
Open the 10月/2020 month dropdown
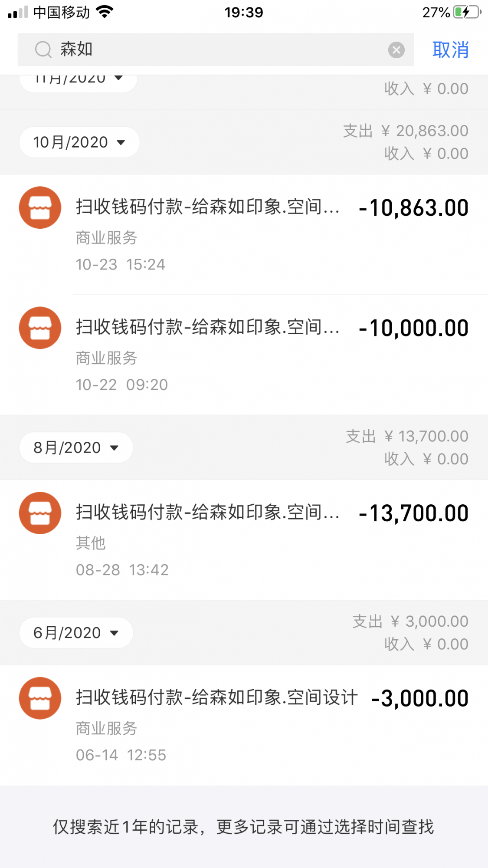79,142
